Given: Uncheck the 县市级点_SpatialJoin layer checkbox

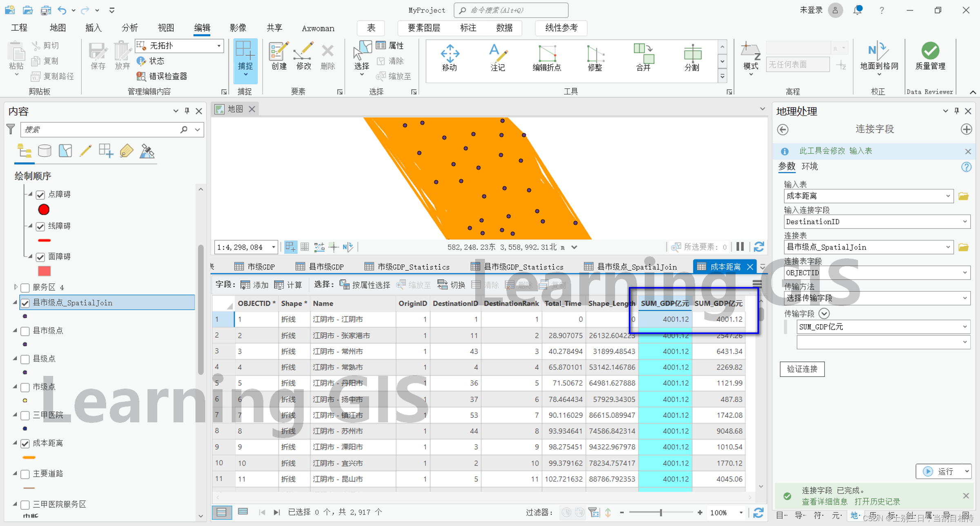Looking at the screenshot, I should (x=25, y=303).
